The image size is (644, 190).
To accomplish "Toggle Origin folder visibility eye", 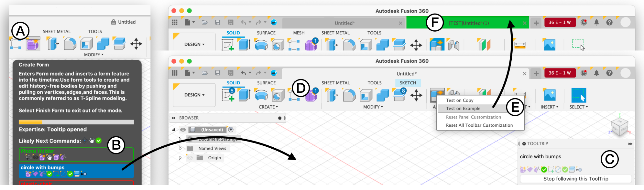I will tap(190, 158).
